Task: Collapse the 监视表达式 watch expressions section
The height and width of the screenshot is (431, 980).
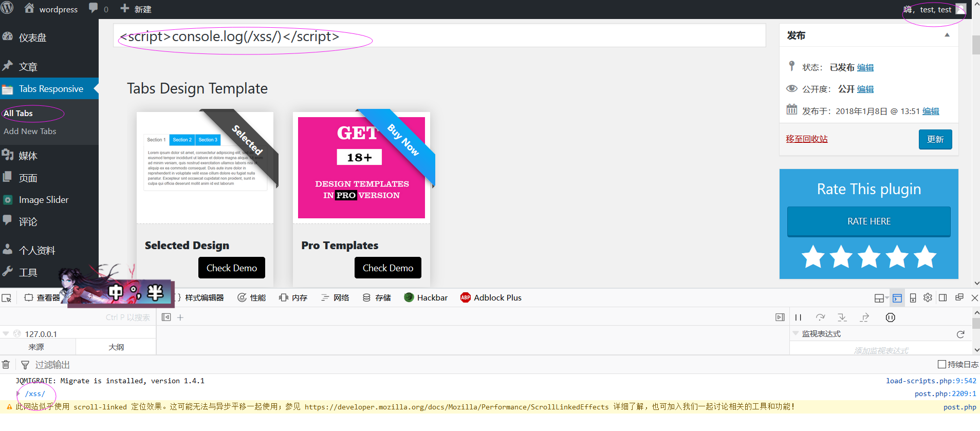Action: 796,333
